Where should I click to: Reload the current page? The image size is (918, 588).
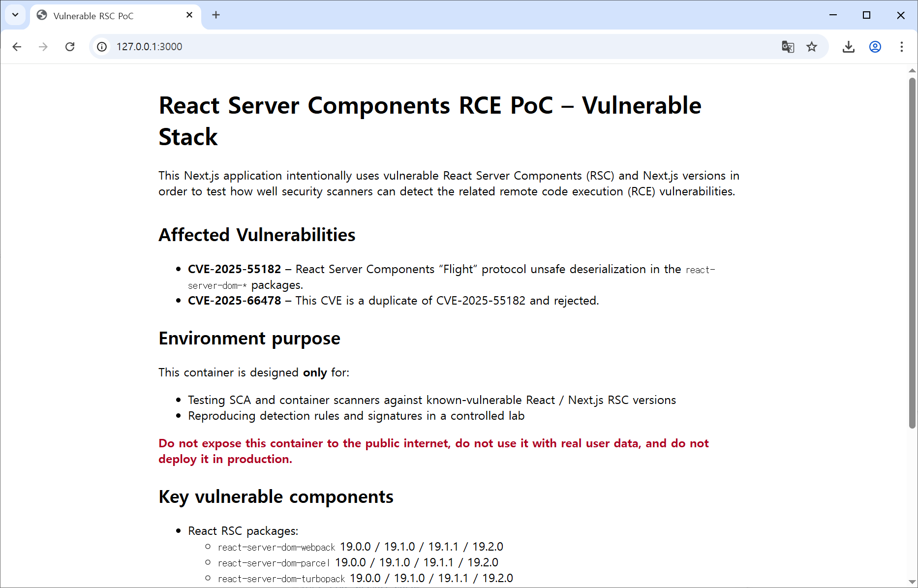[70, 47]
